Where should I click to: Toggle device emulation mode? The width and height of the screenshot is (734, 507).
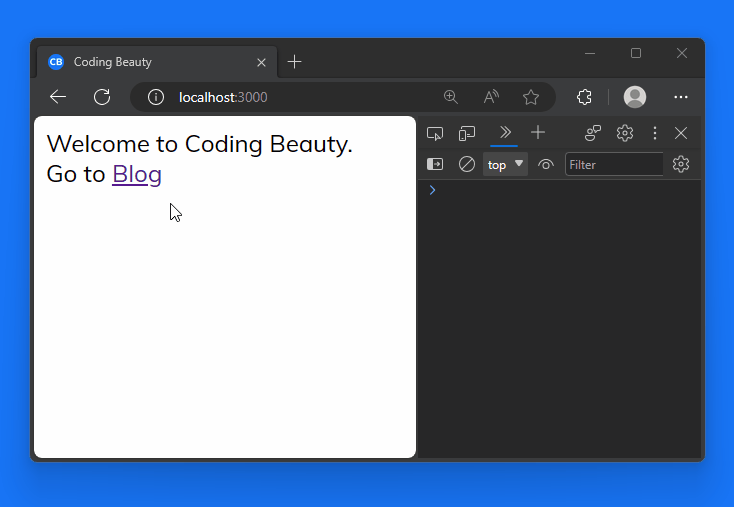click(x=467, y=133)
